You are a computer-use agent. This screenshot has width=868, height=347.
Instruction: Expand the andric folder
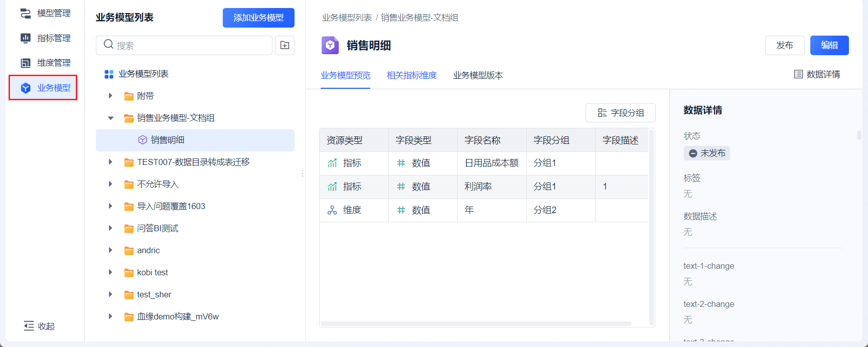pyautogui.click(x=110, y=250)
